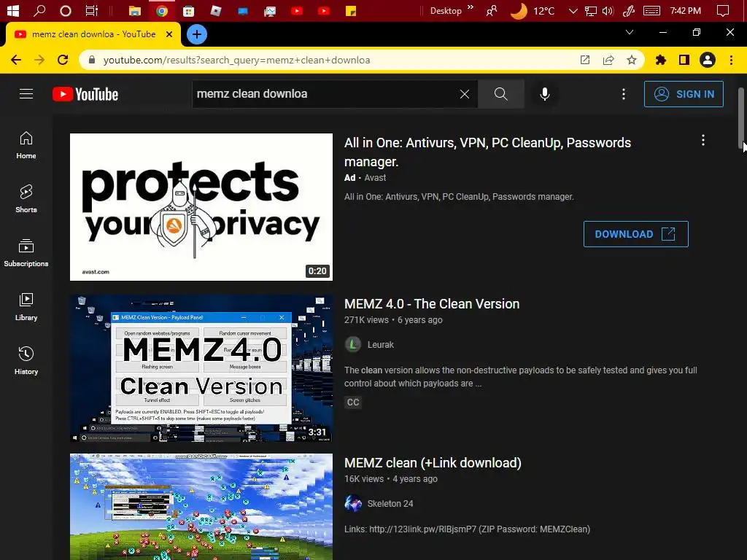747x560 pixels.
Task: Reload the YouTube page
Action: pyautogui.click(x=63, y=60)
